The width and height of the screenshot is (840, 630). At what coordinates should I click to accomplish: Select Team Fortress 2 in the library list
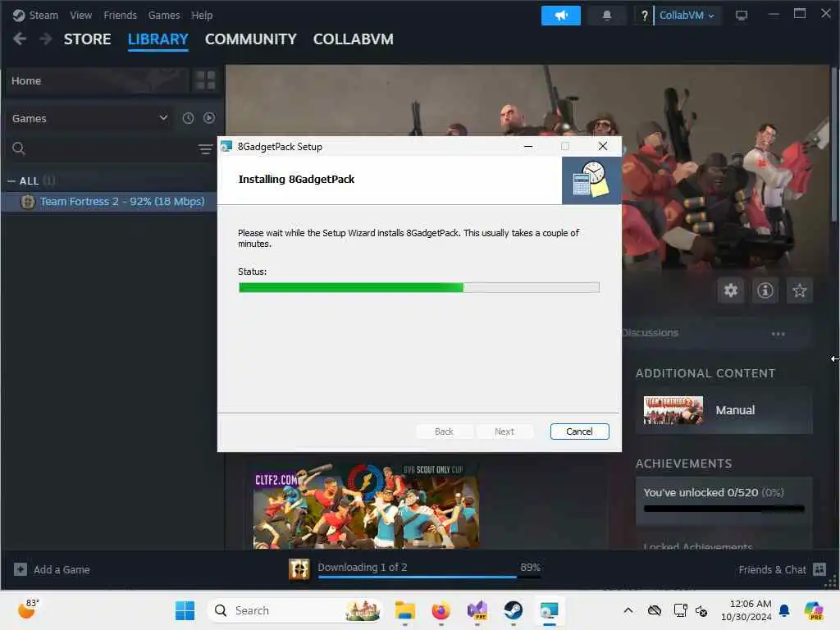click(110, 202)
